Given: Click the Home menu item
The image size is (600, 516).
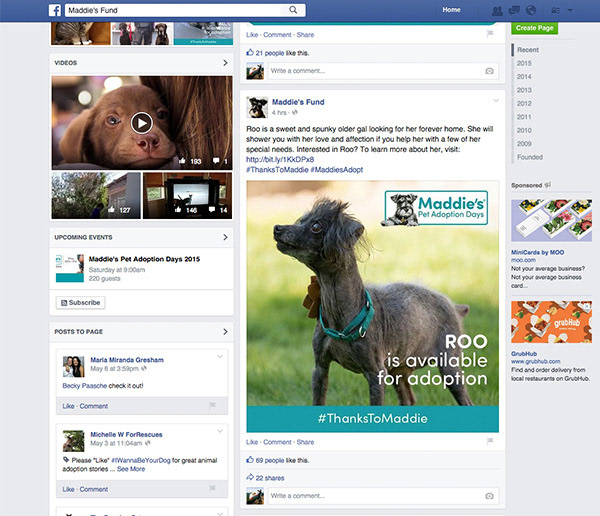Looking at the screenshot, I should coord(451,10).
